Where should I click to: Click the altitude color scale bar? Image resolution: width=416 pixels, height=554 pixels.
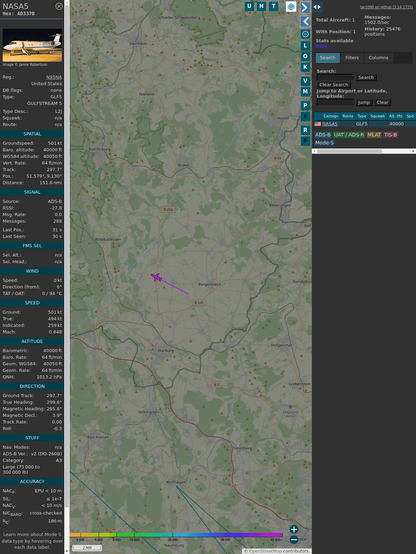(176, 535)
